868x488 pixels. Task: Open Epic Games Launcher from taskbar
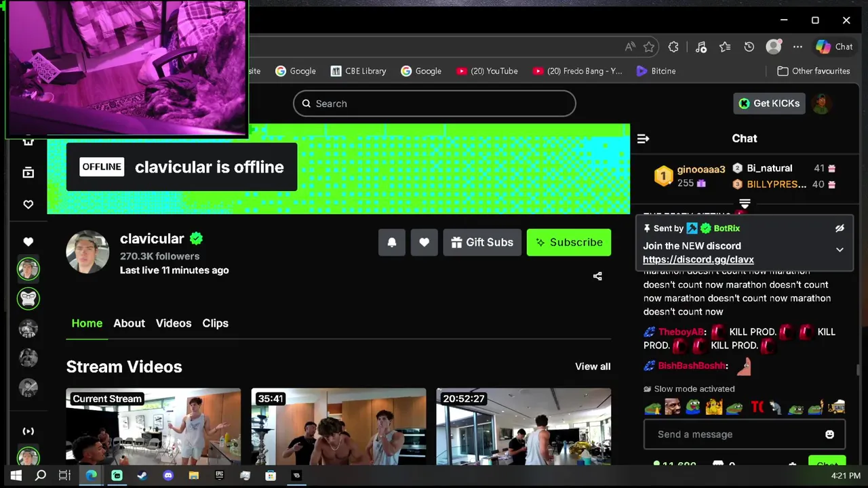pos(219,476)
